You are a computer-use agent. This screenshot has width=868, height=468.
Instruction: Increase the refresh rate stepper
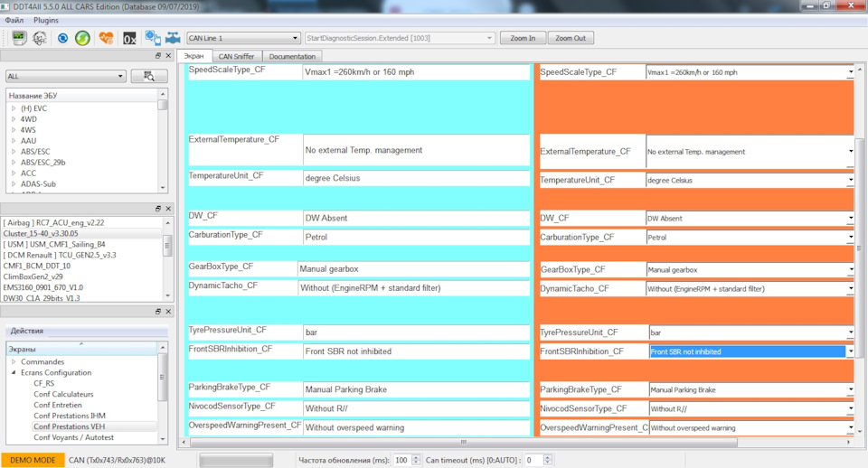(x=416, y=457)
